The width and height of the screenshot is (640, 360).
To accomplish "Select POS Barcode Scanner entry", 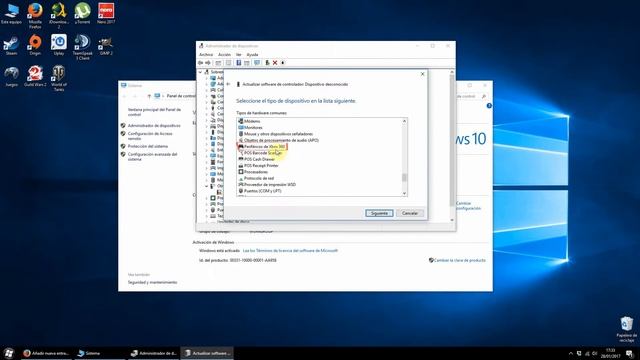I will coord(263,153).
